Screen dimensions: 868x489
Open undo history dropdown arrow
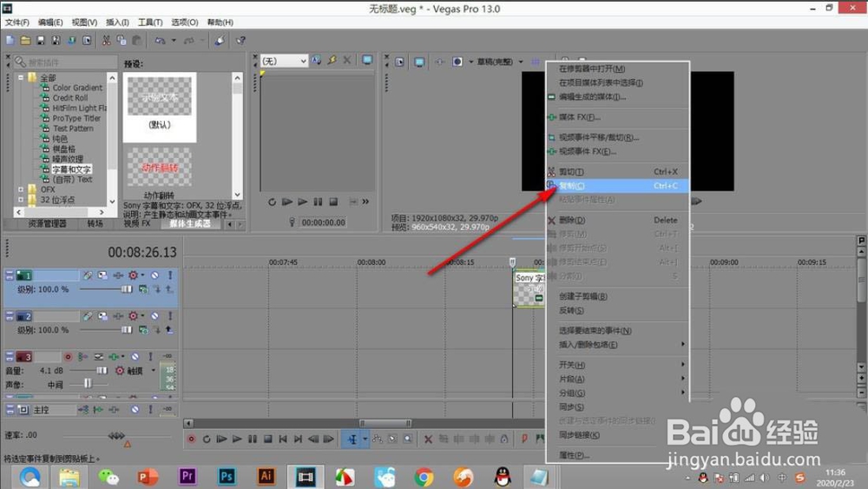(x=174, y=41)
